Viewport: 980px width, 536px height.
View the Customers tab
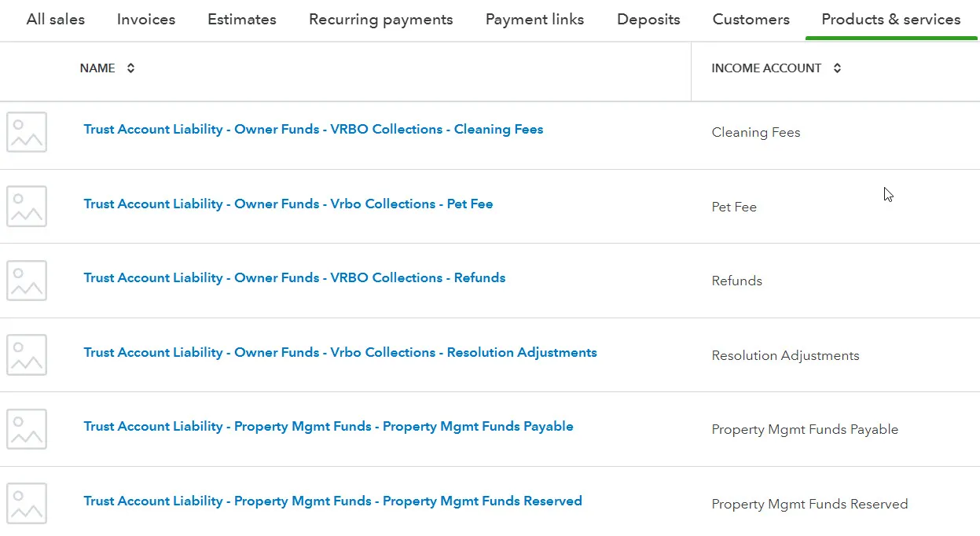(x=751, y=20)
